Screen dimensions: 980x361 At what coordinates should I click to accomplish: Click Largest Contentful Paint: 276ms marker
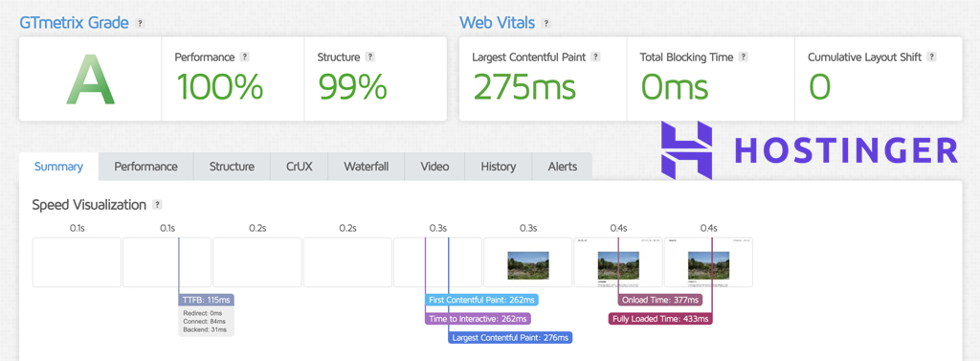point(510,337)
